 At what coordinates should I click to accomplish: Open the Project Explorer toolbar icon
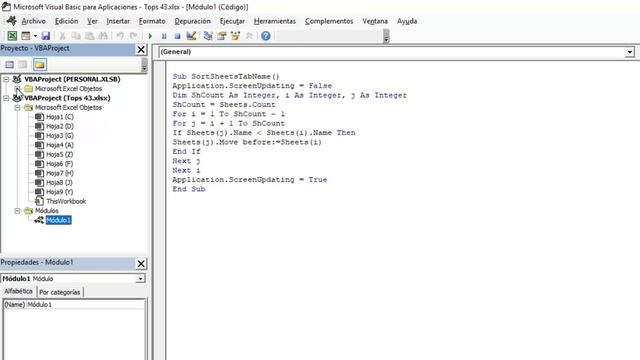tap(208, 36)
